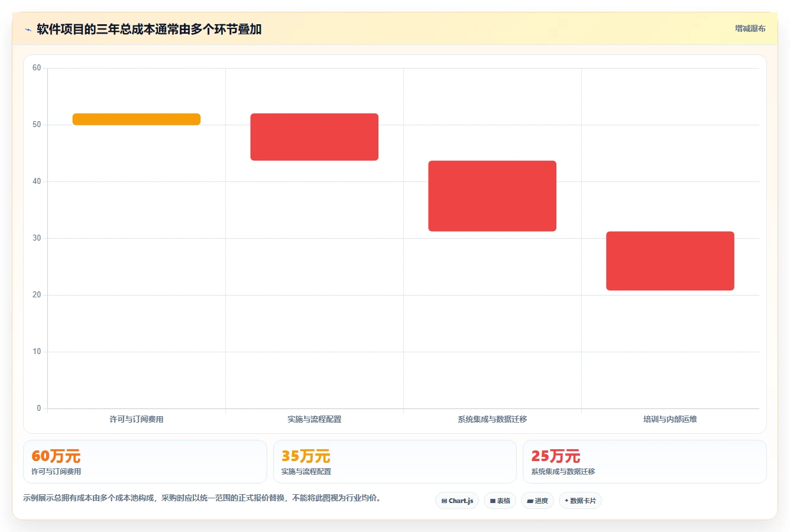The width and height of the screenshot is (790, 532).
Task: Select the 进度 tag
Action: tap(537, 501)
